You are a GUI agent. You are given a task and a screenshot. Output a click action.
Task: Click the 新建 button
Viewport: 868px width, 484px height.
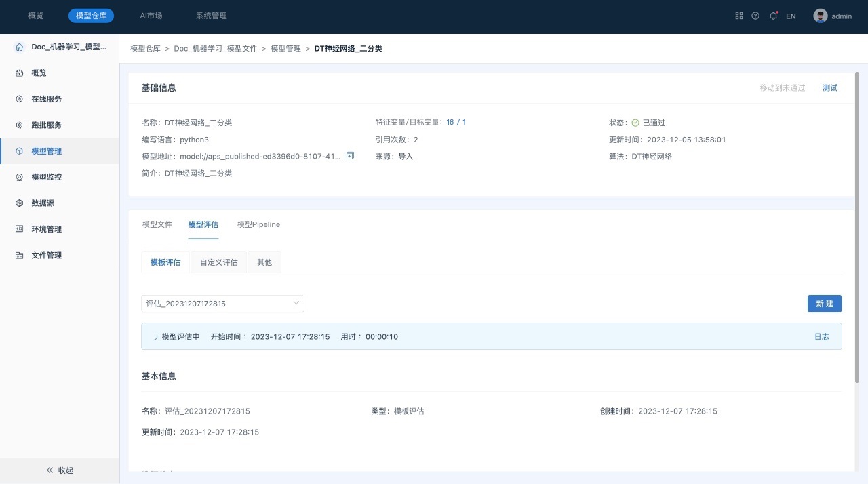[824, 304]
